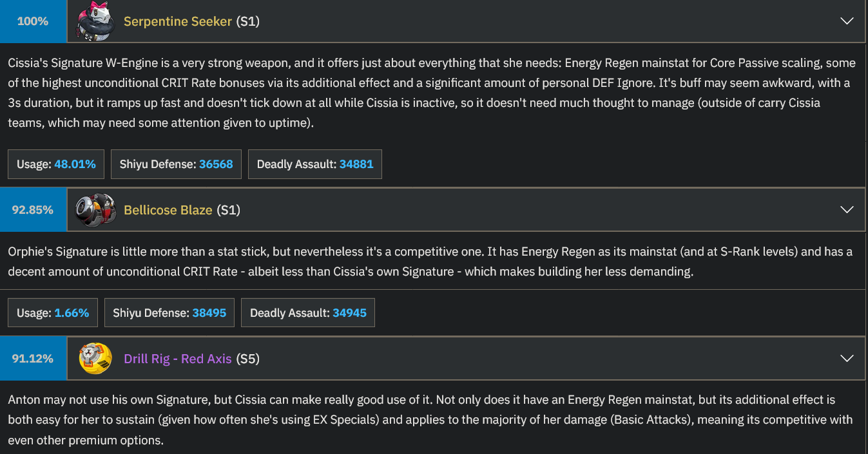
Task: Click the (S5) label beside Drill Rig
Action: [248, 359]
